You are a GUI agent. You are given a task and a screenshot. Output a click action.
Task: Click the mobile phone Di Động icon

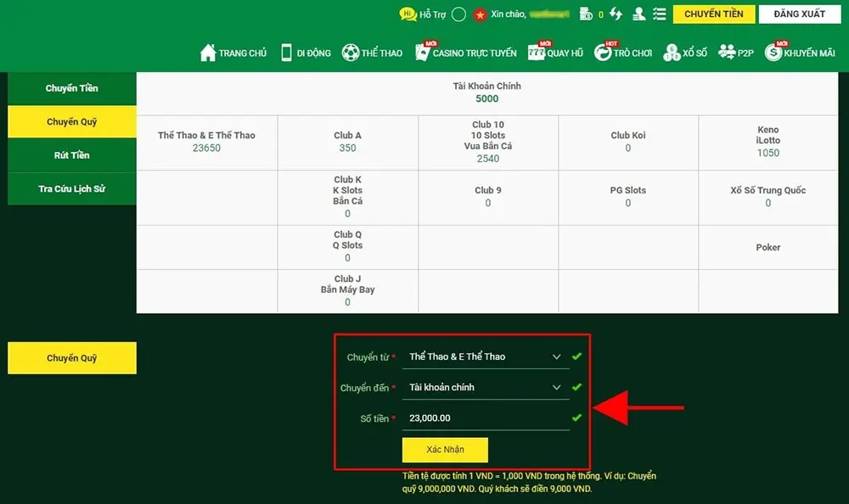(x=286, y=53)
